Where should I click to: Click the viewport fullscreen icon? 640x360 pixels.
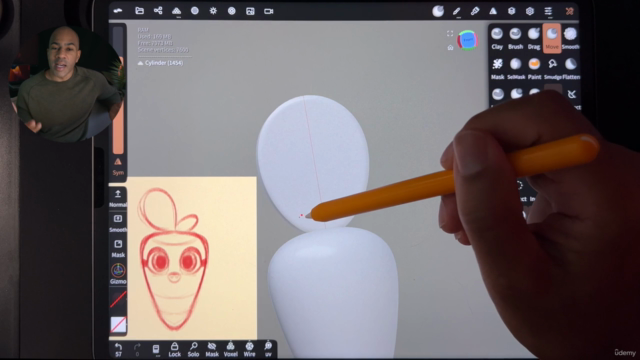pos(450,34)
